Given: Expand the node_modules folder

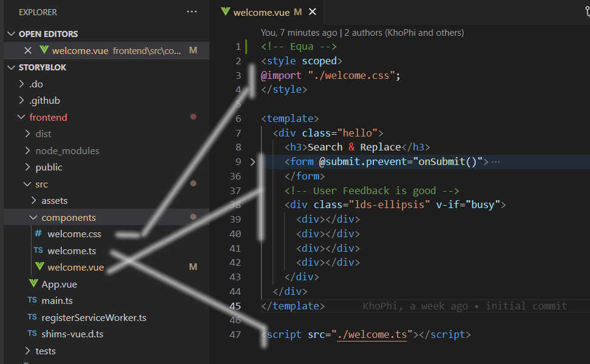Looking at the screenshot, I should 27,150.
